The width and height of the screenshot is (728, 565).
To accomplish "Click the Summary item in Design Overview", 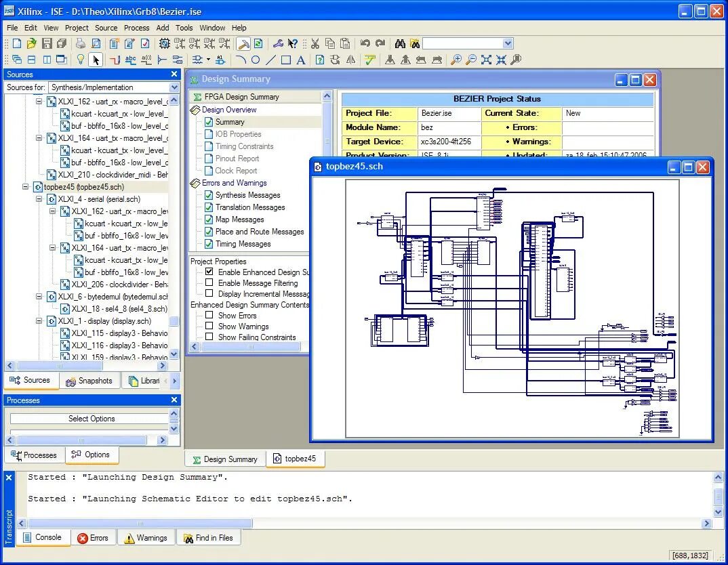I will click(230, 122).
